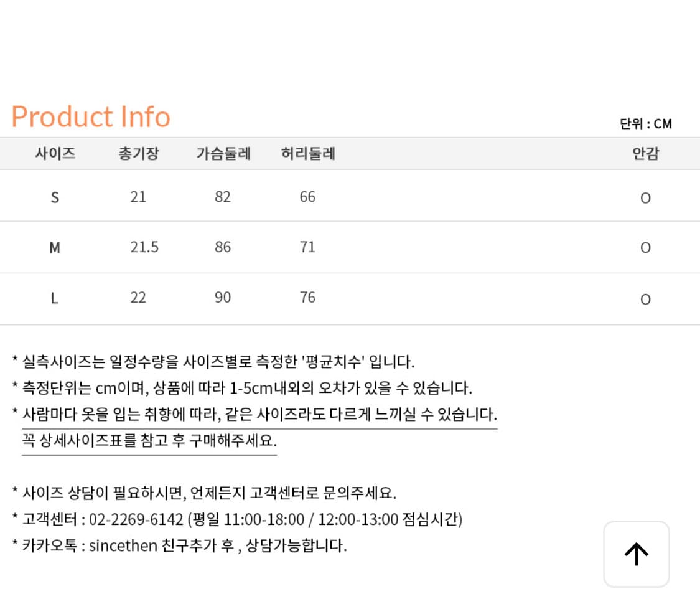The width and height of the screenshot is (700, 609).
Task: Click the 허리둘레 column header
Action: pyautogui.click(x=308, y=154)
